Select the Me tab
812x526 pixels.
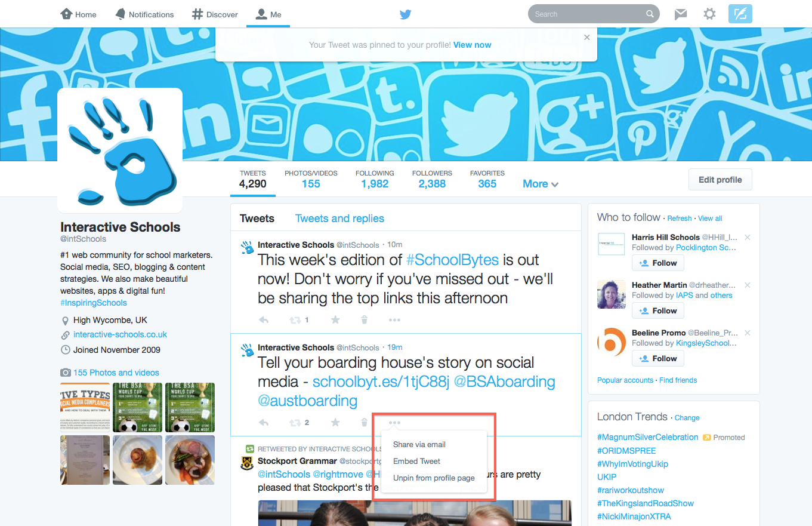point(268,14)
